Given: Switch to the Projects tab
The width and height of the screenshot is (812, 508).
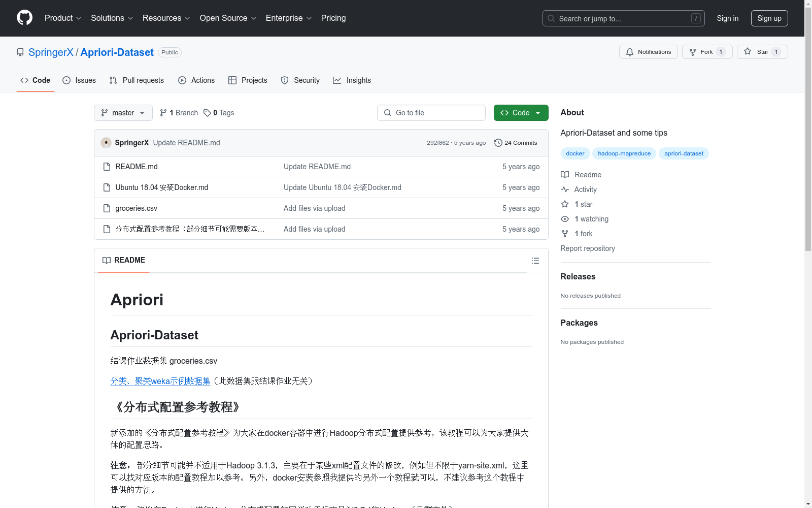Looking at the screenshot, I should (248, 80).
